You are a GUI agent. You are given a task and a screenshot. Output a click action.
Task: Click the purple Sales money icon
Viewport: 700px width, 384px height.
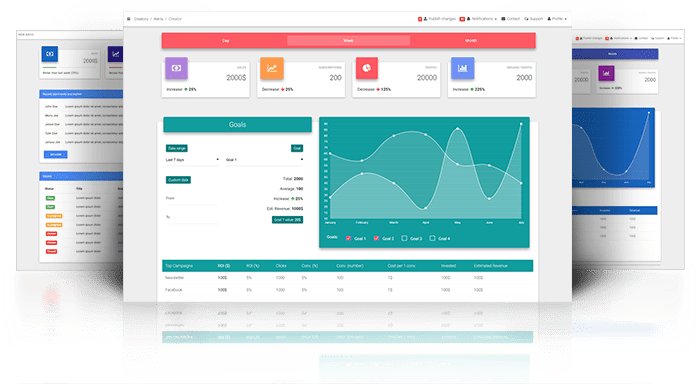click(176, 68)
